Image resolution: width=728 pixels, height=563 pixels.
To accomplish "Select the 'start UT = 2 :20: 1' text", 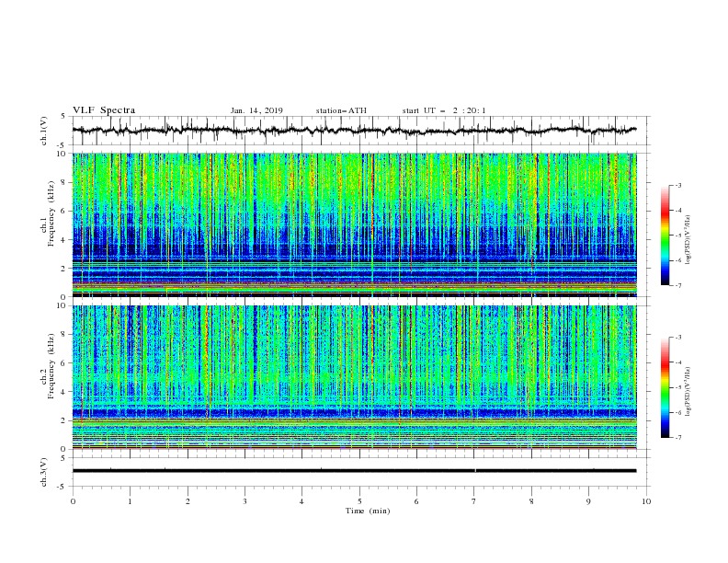I will 444,110.
